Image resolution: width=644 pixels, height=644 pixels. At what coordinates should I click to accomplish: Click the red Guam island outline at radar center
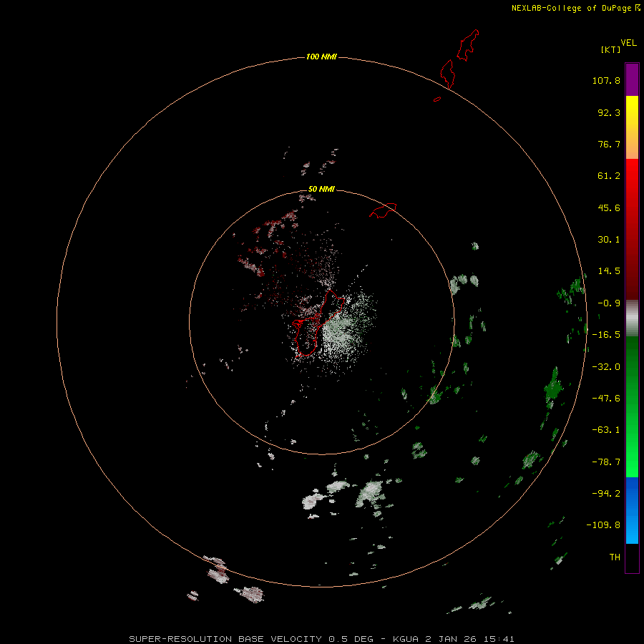pyautogui.click(x=318, y=323)
